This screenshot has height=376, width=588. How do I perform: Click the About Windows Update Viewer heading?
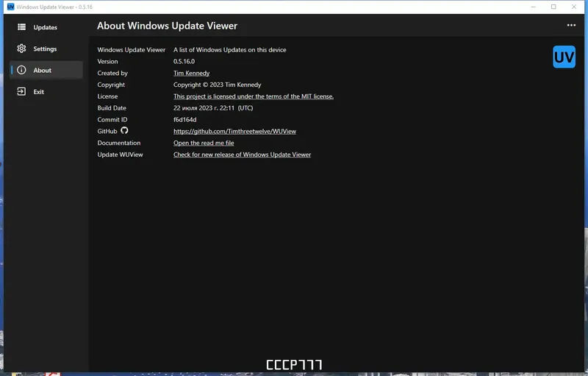[167, 26]
